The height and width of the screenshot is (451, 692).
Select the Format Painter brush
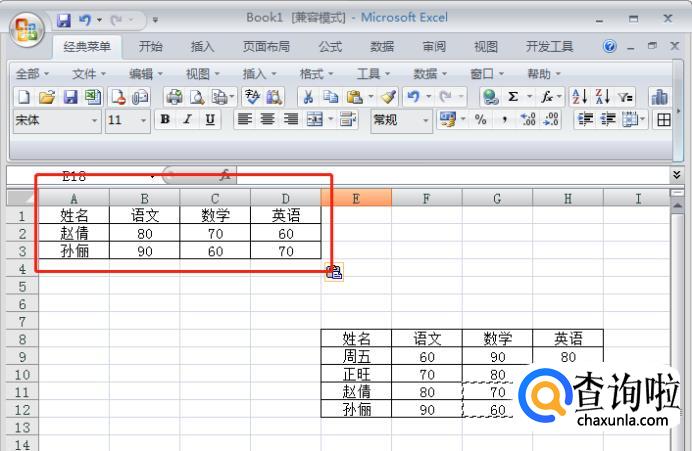click(389, 97)
